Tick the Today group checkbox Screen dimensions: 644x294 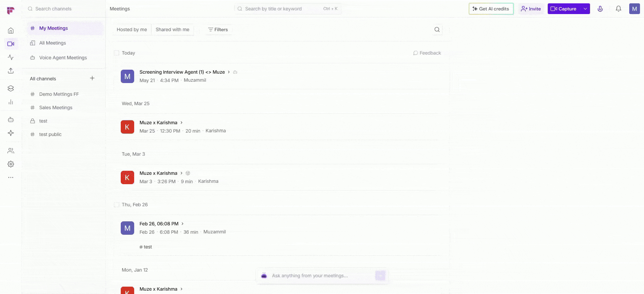point(116,53)
